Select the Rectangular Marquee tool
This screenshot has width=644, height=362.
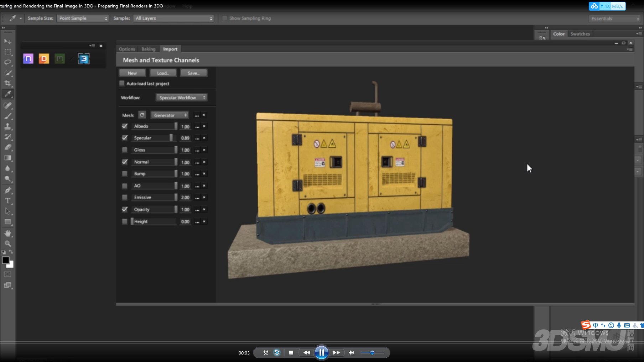click(x=7, y=52)
